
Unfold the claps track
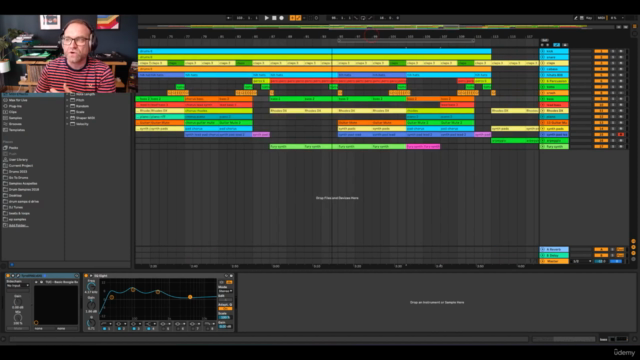click(542, 63)
